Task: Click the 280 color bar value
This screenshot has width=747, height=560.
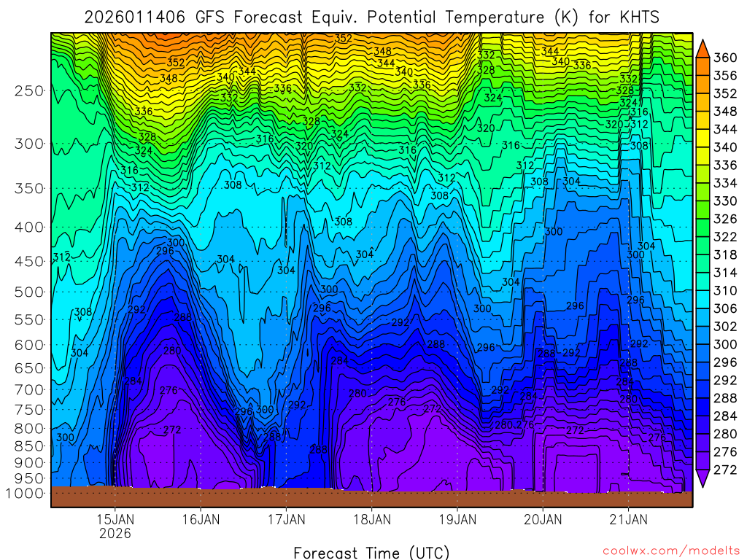Action: point(725,434)
